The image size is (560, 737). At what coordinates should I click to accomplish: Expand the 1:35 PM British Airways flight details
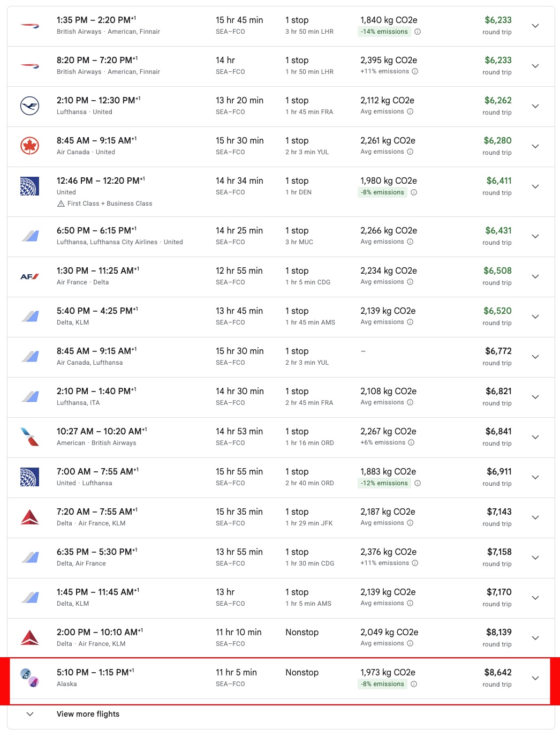pyautogui.click(x=535, y=26)
